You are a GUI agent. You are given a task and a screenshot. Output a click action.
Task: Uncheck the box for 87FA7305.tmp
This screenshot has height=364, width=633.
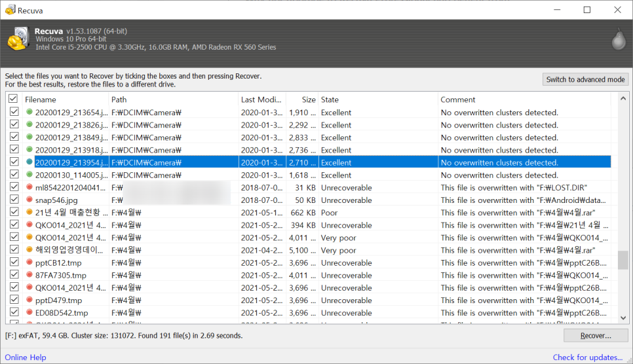pyautogui.click(x=14, y=274)
